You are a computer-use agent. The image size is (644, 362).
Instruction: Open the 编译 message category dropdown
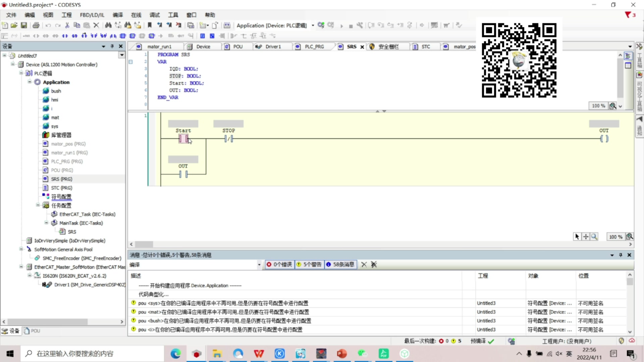click(x=259, y=264)
